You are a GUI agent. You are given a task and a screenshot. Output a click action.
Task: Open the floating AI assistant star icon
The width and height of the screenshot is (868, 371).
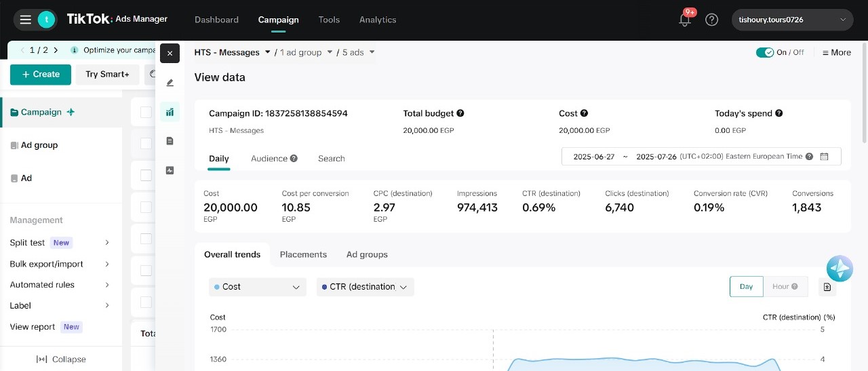[x=840, y=269]
